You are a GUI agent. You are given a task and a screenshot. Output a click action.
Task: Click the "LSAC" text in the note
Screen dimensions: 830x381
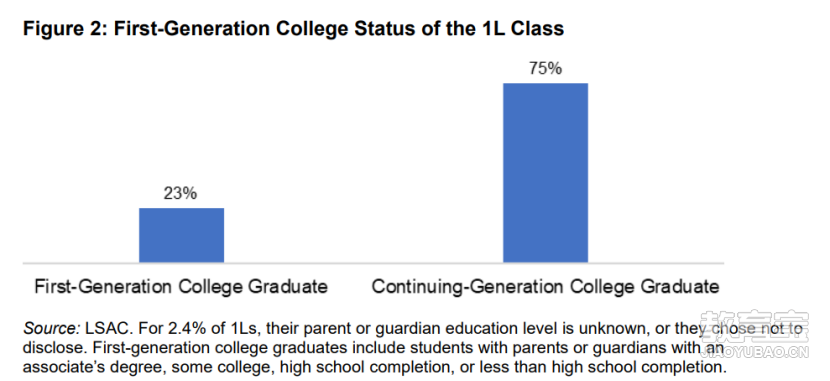click(106, 330)
